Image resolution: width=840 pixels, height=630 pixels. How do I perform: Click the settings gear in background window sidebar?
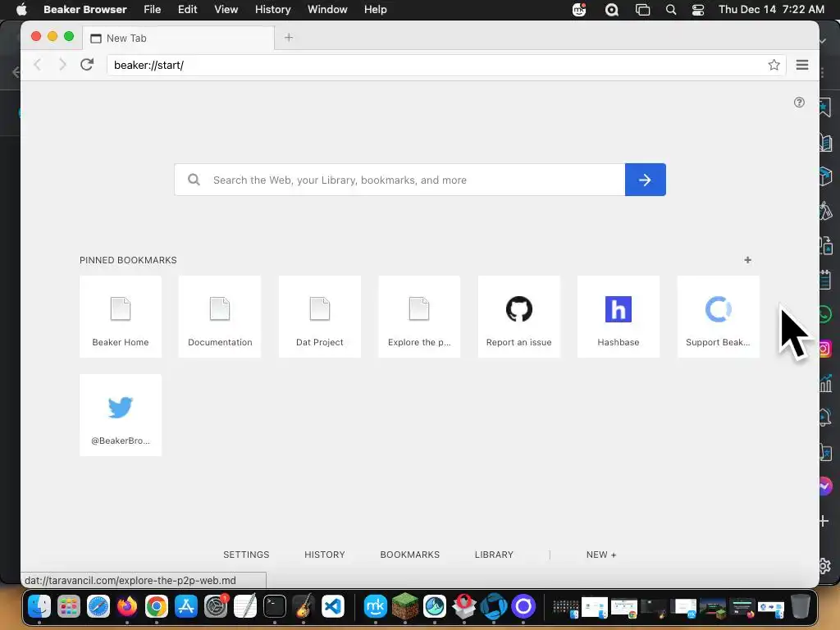(825, 566)
